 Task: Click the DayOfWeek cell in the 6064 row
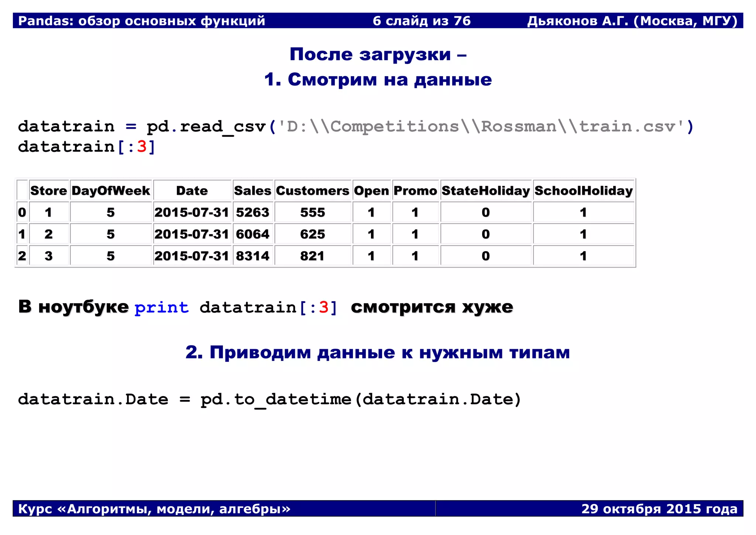111,234
